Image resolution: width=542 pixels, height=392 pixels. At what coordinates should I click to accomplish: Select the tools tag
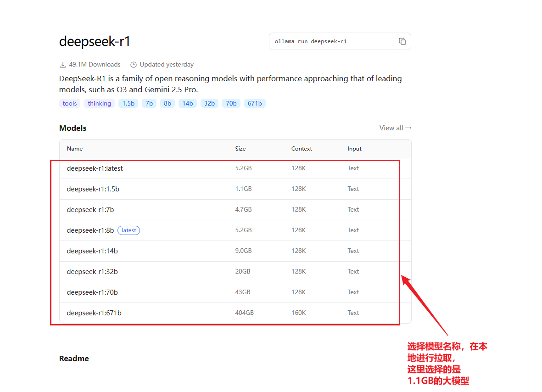tap(70, 103)
